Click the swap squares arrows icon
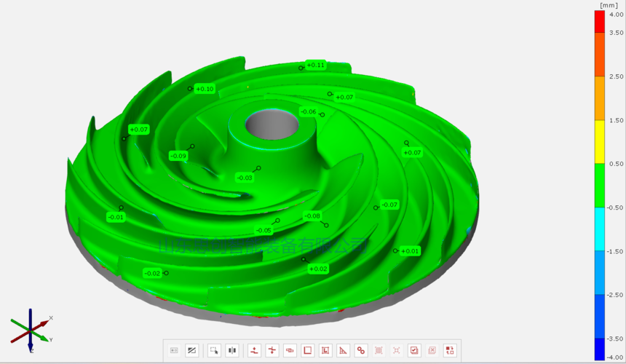The image size is (626, 364). click(450, 350)
